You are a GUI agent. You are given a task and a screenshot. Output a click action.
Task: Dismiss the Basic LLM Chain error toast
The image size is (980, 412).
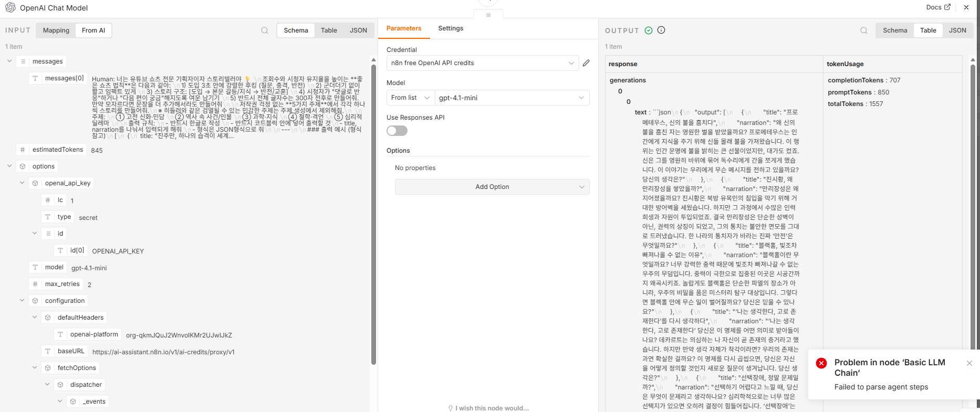click(x=969, y=363)
